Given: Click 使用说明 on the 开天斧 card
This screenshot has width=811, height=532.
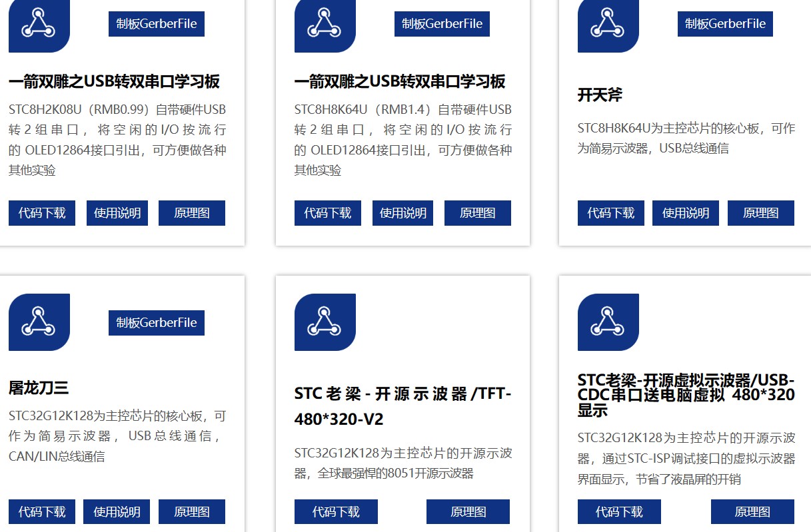Looking at the screenshot, I should [686, 213].
